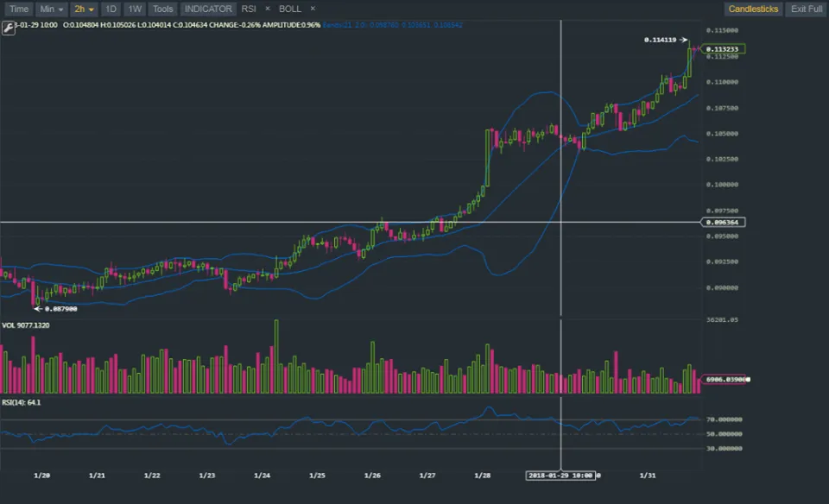Click the 2018-01-29 10:00 crosshair date label
Image resolution: width=829 pixels, height=504 pixels.
coord(560,476)
